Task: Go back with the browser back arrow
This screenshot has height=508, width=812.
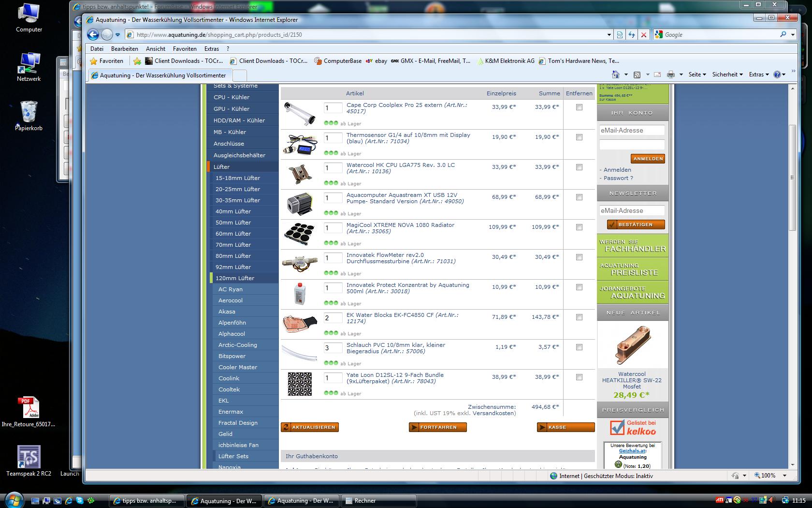Action: [93, 34]
